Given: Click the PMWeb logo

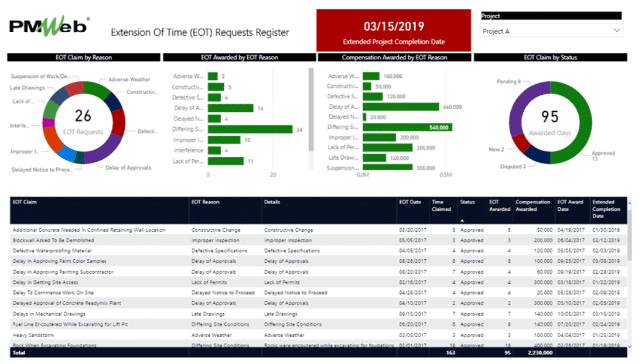Looking at the screenshot, I should pos(49,26).
